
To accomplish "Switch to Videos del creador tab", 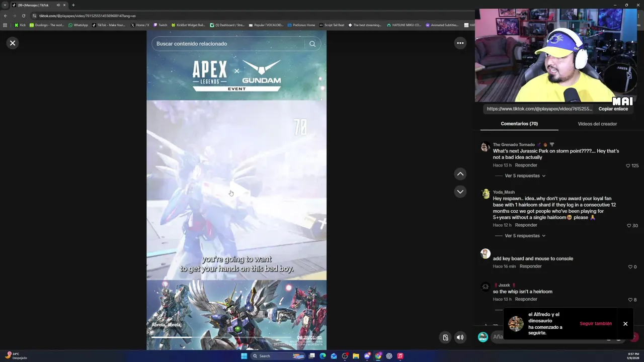I will 597,124.
